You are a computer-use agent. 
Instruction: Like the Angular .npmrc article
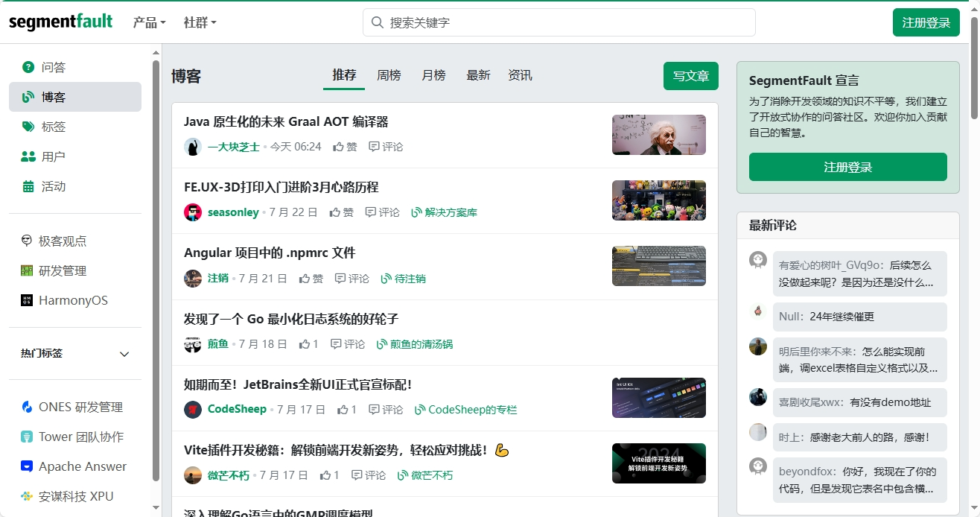pos(311,279)
